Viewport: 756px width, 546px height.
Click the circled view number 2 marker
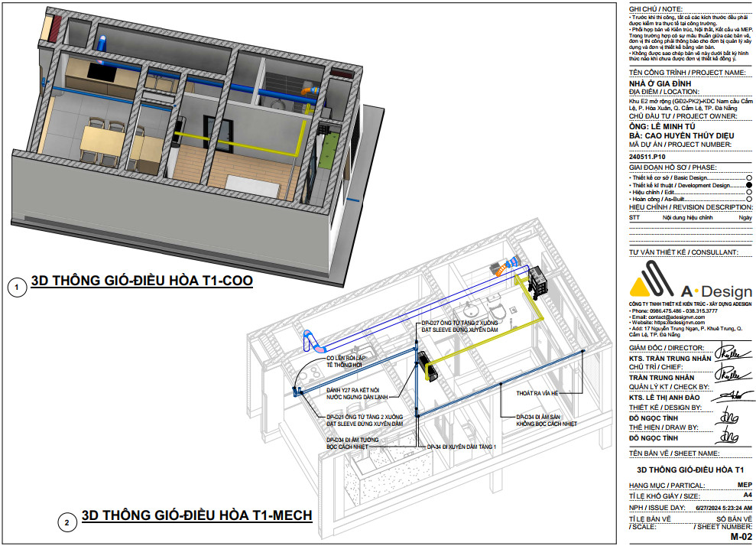[67, 523]
